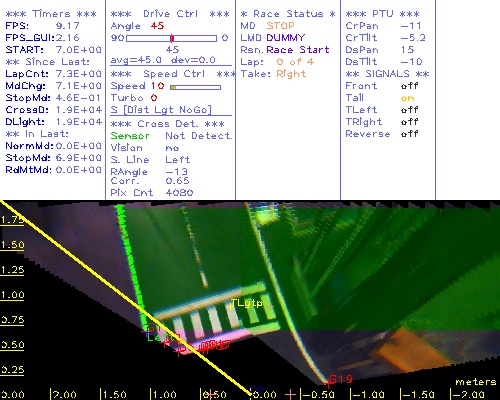Click the Race Start reason text
500x400 pixels.
pyautogui.click(x=298, y=50)
